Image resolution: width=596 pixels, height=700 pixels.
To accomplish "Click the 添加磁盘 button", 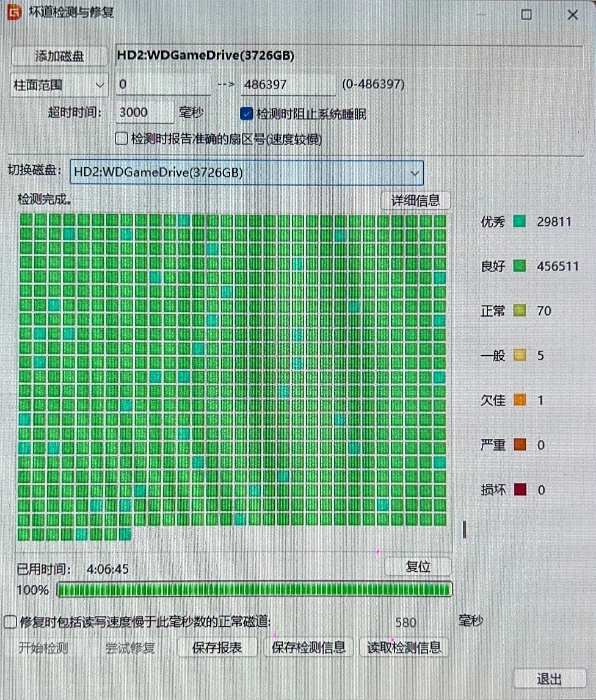I will 59,56.
